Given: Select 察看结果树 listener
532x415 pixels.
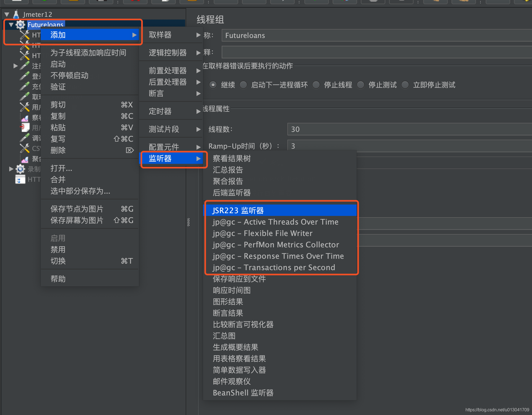Looking at the screenshot, I should tap(280, 158).
